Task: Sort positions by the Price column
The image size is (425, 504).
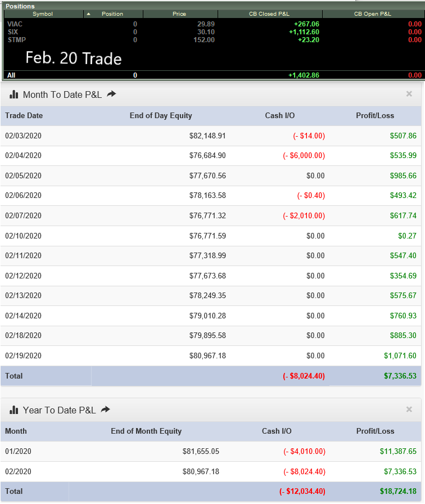Action: pyautogui.click(x=179, y=14)
